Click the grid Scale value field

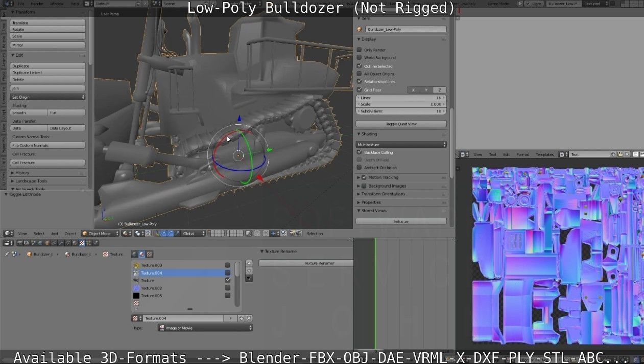pos(401,104)
